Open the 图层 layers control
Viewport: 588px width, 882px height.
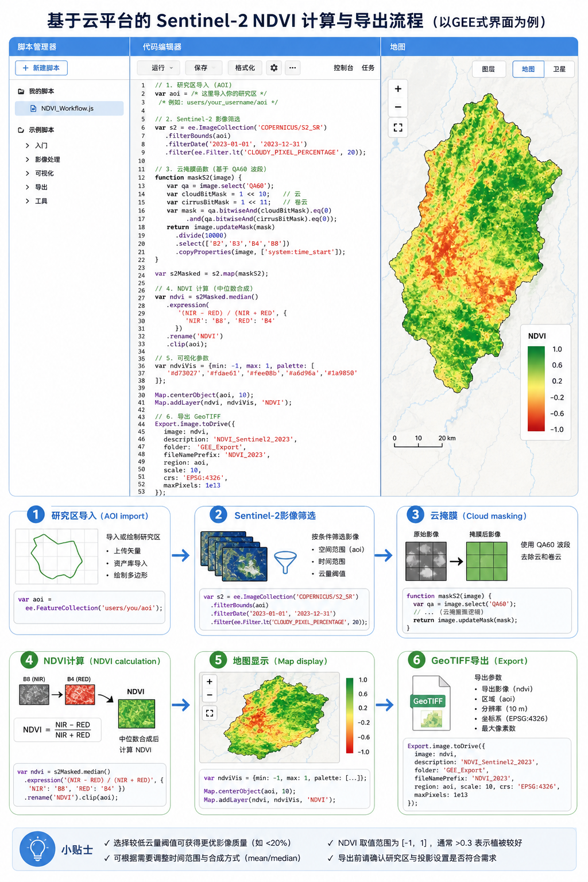pyautogui.click(x=489, y=69)
